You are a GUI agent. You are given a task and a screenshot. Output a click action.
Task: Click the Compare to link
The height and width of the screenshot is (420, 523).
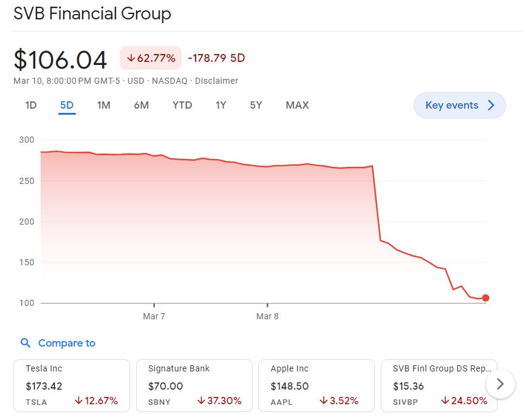click(x=66, y=343)
